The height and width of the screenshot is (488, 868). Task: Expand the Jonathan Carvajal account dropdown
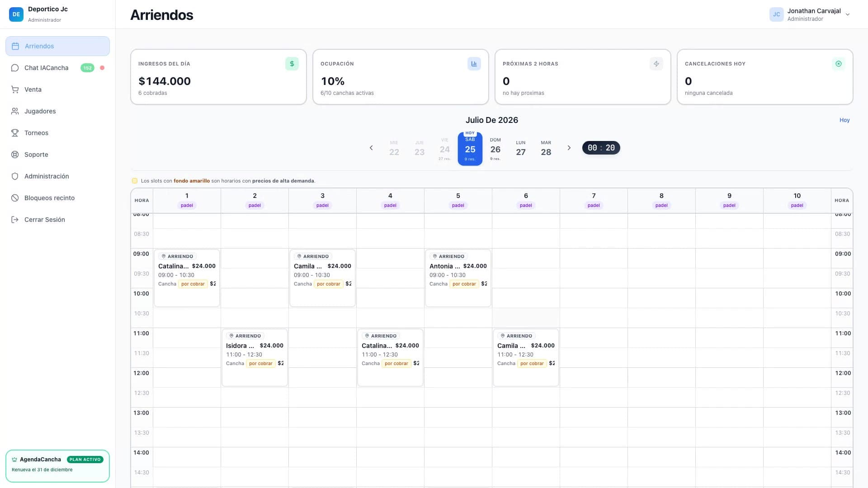tap(848, 14)
